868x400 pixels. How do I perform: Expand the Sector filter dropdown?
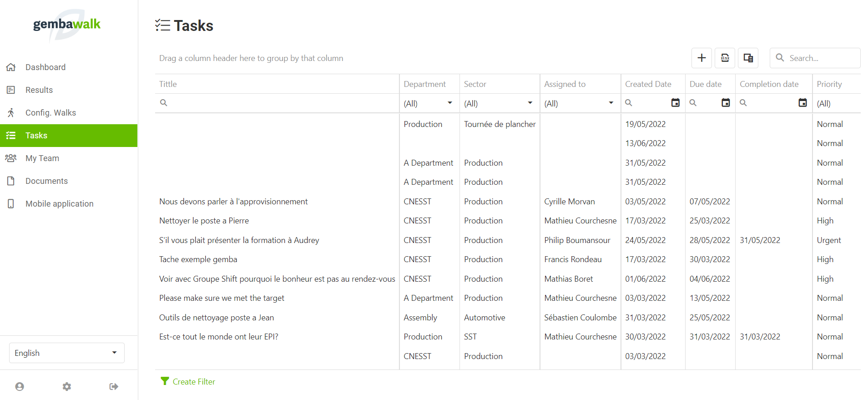[530, 103]
